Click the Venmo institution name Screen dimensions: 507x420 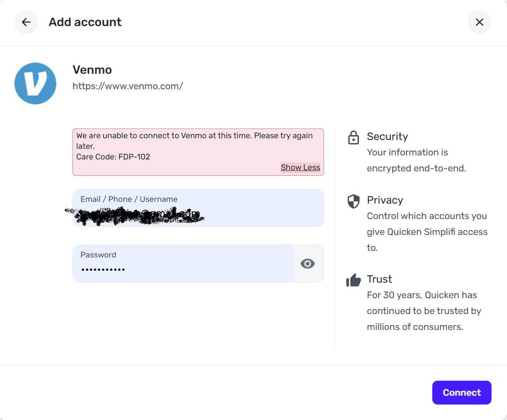point(92,70)
